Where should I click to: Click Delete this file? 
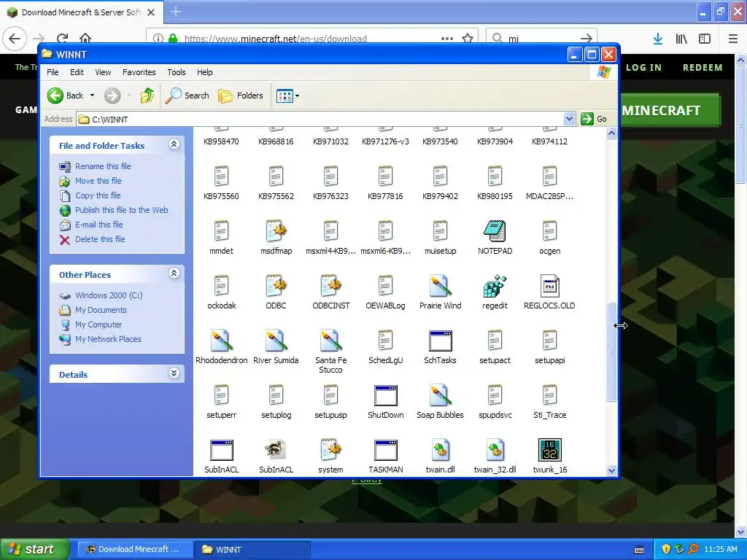pyautogui.click(x=100, y=239)
